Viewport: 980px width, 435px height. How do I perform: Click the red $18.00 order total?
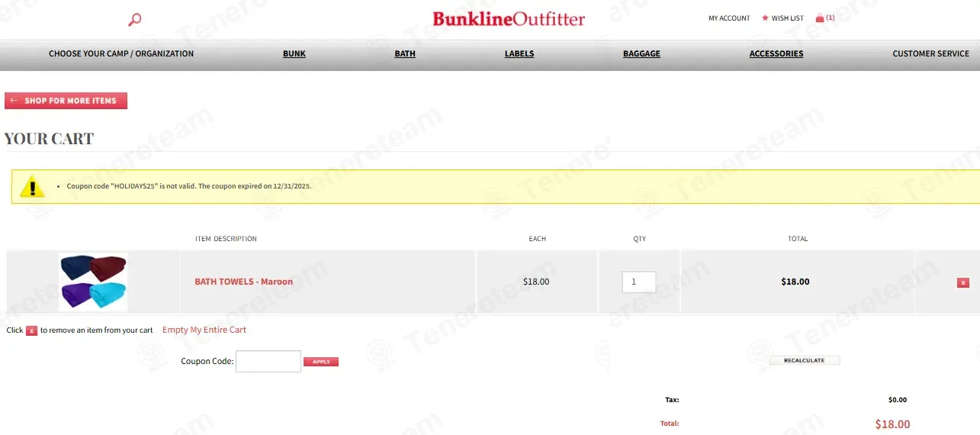pyautogui.click(x=892, y=424)
